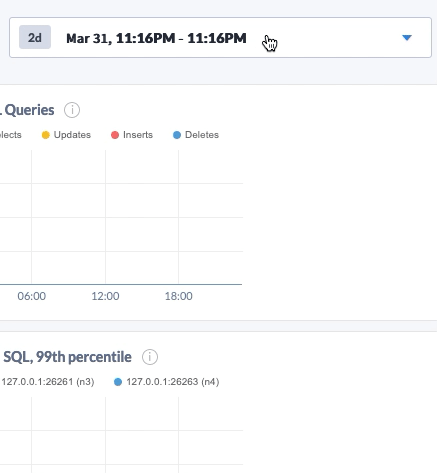The width and height of the screenshot is (437, 473).
Task: Toggle the Inserts series legend
Action: [x=132, y=135]
